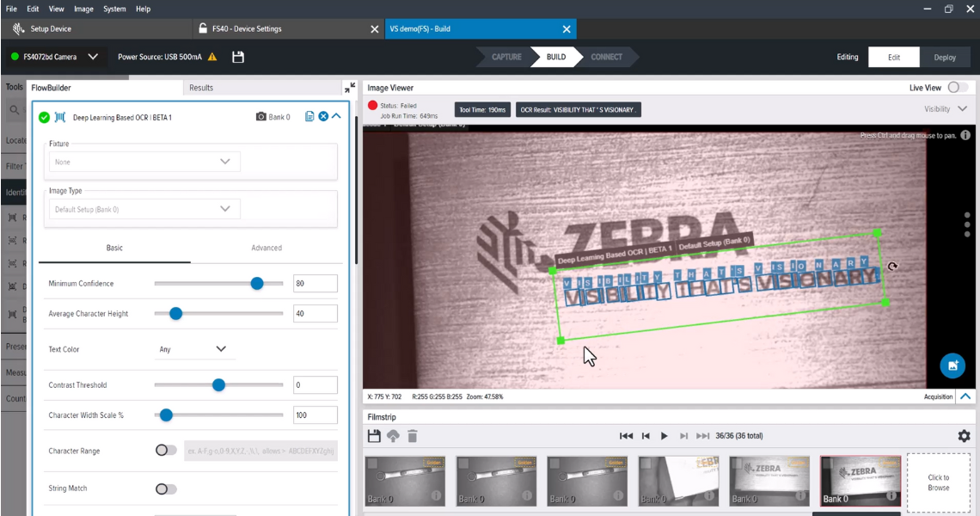Click the Minimum Confidence value field

pyautogui.click(x=315, y=283)
